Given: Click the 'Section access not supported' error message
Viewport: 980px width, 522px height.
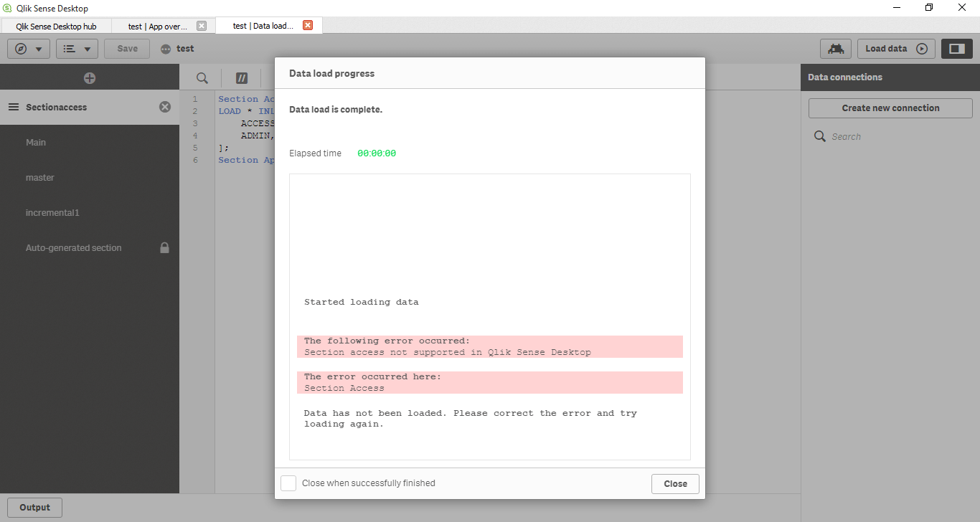Looking at the screenshot, I should (448, 352).
